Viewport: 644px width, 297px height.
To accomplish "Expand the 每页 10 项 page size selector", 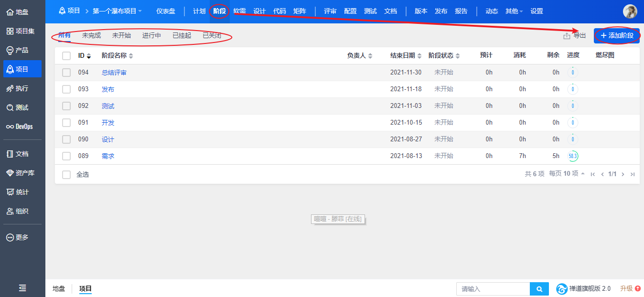I will tap(567, 174).
